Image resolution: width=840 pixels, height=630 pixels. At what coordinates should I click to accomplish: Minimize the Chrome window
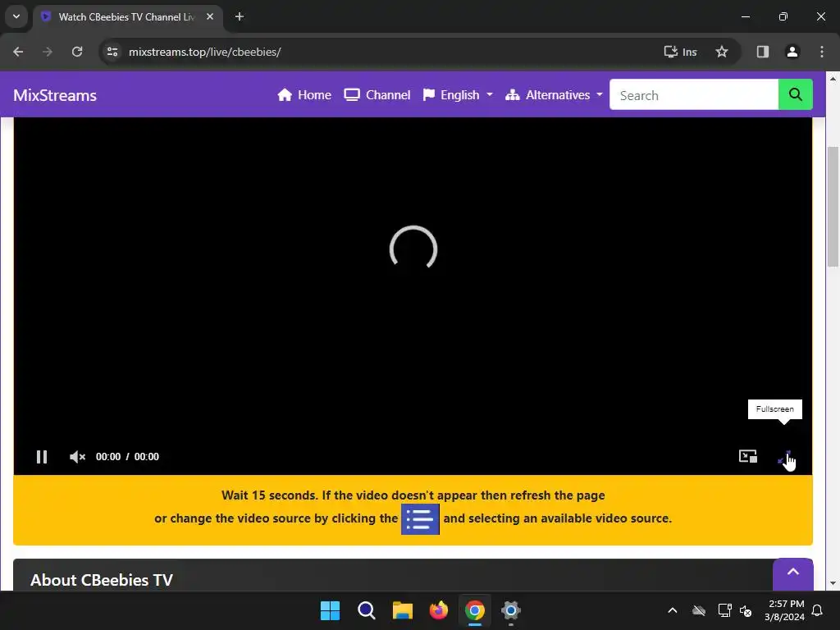(745, 16)
